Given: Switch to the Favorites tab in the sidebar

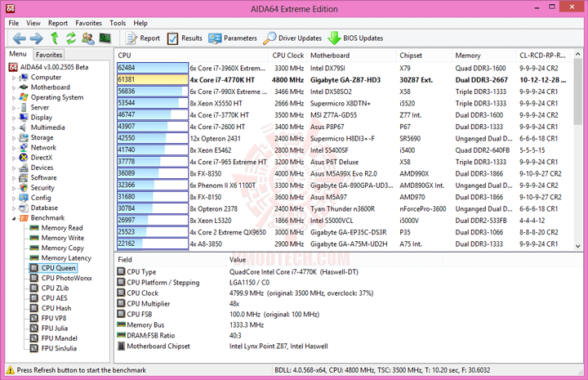Looking at the screenshot, I should [x=49, y=55].
